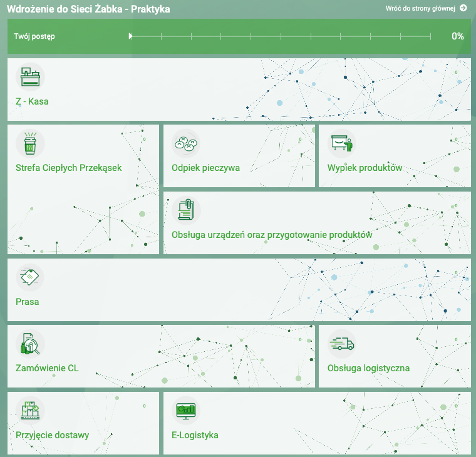Open the Prasa module title

tap(28, 302)
